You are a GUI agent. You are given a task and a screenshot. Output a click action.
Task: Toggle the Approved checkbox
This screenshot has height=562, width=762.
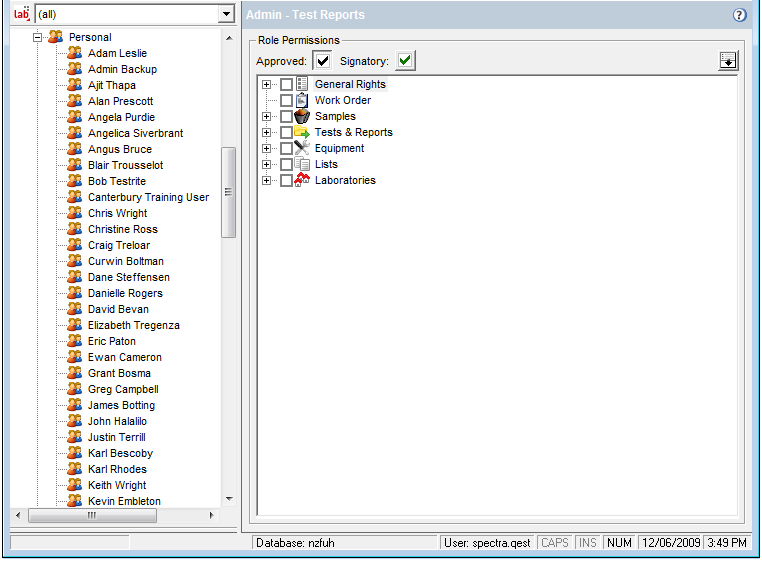(323, 61)
